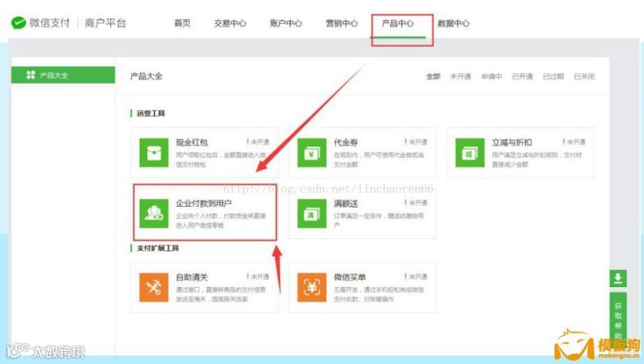Filter products by 已关闭

coord(584,76)
